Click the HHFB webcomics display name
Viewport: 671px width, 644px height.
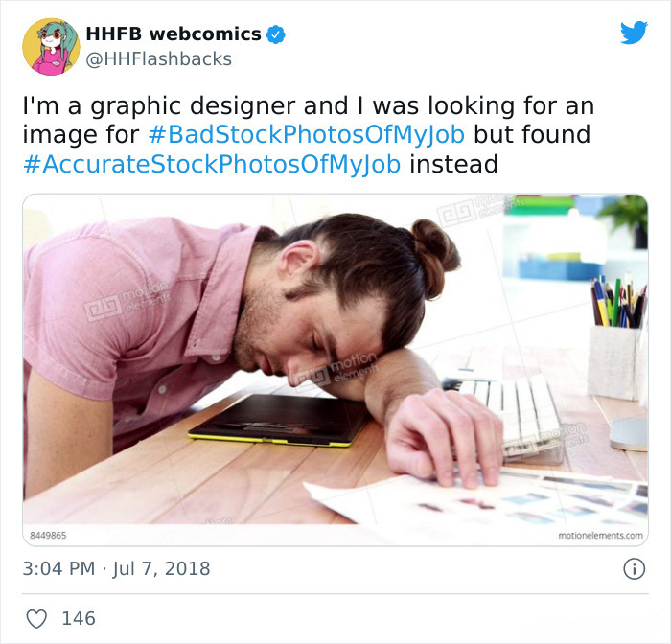174,34
